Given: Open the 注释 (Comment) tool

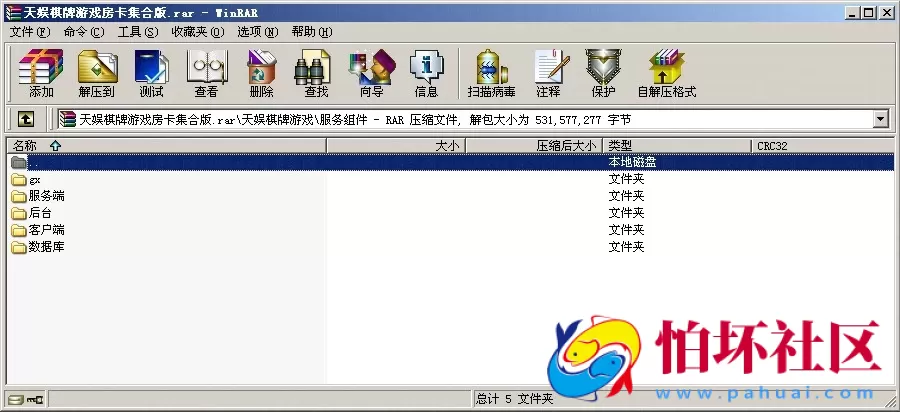Looking at the screenshot, I should pos(550,73).
